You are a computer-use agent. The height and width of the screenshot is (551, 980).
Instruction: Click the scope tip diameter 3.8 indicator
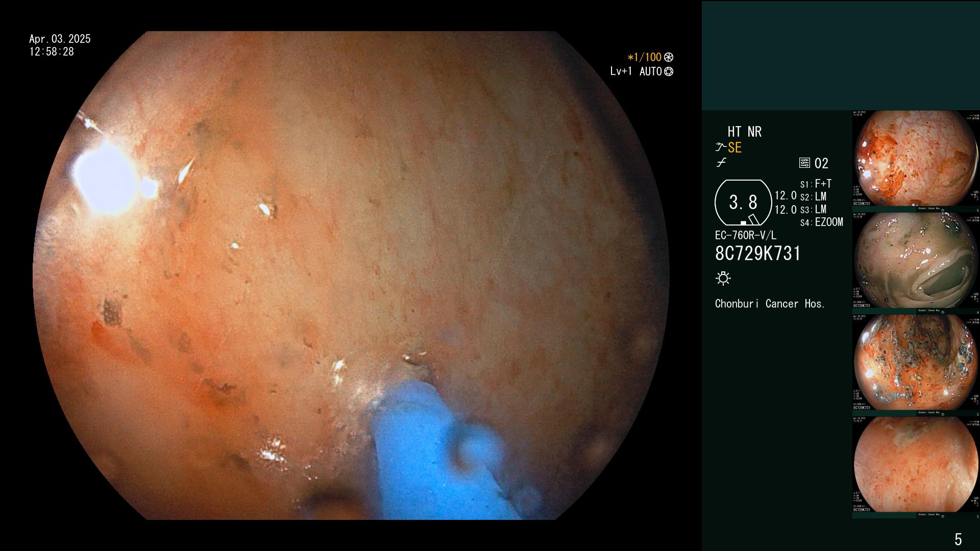(x=743, y=203)
